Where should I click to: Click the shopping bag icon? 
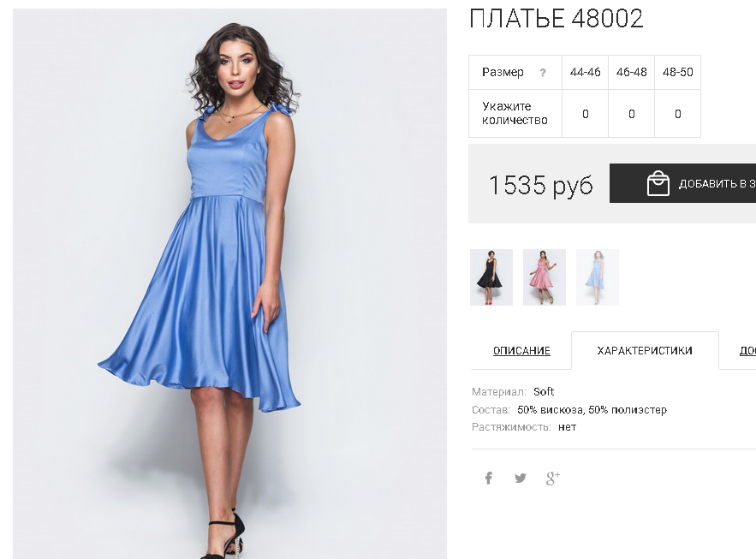pos(658,183)
